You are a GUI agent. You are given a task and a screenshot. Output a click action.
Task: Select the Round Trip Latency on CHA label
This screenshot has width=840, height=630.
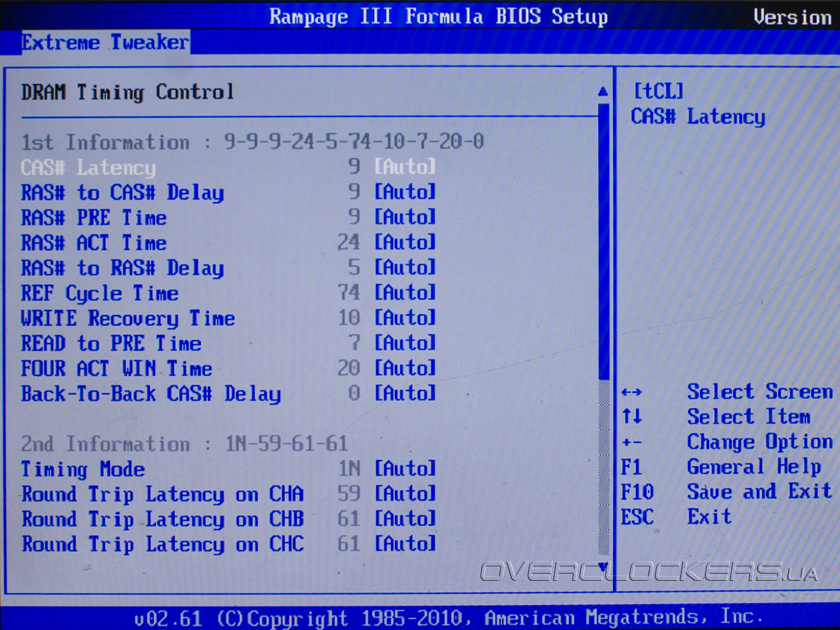coord(163,494)
